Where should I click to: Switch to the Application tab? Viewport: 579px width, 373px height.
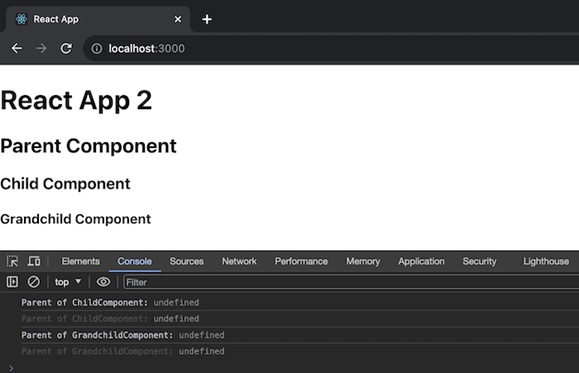pos(421,261)
